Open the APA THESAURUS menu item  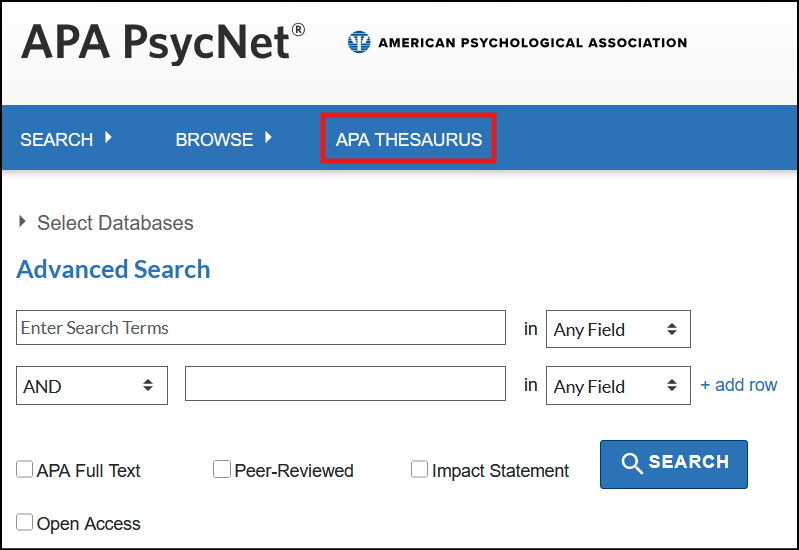pos(408,139)
